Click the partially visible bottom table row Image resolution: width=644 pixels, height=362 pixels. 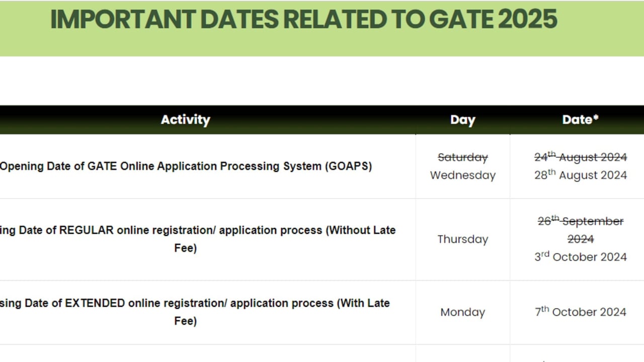coord(322,353)
